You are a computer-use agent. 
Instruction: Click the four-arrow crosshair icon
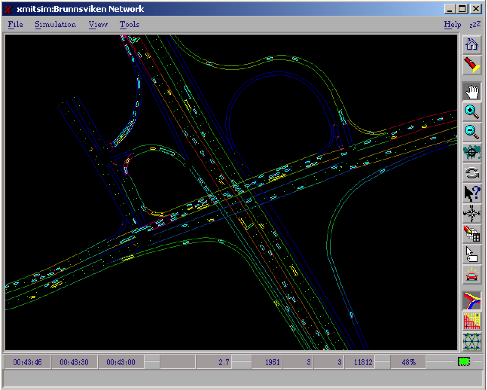(472, 214)
